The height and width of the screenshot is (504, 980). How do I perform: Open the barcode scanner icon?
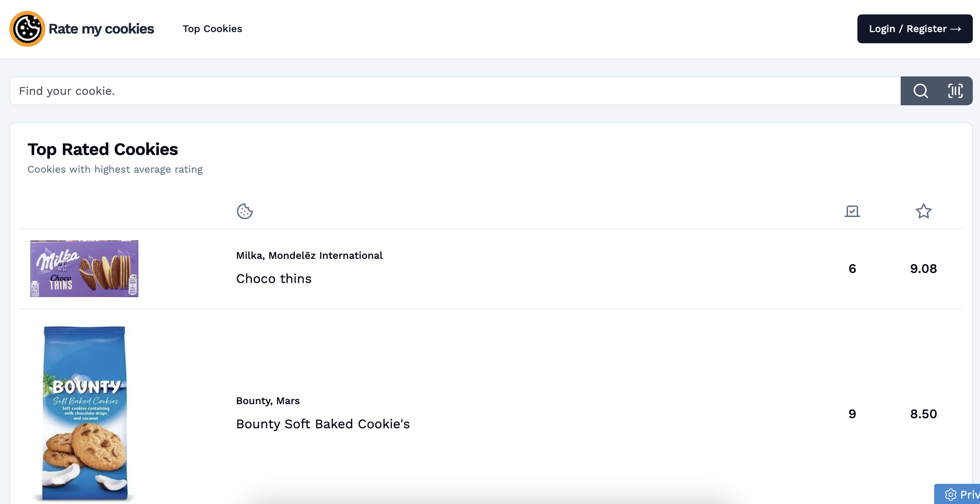(x=955, y=91)
